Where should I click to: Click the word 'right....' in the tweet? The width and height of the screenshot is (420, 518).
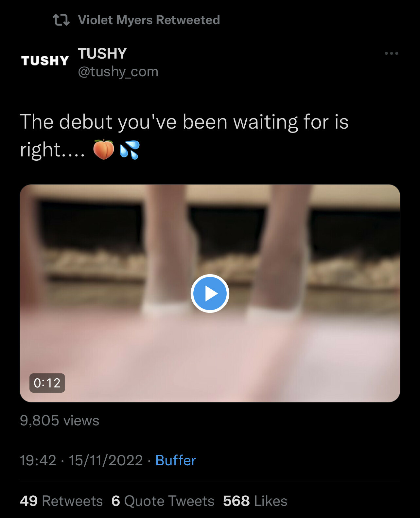pos(52,150)
